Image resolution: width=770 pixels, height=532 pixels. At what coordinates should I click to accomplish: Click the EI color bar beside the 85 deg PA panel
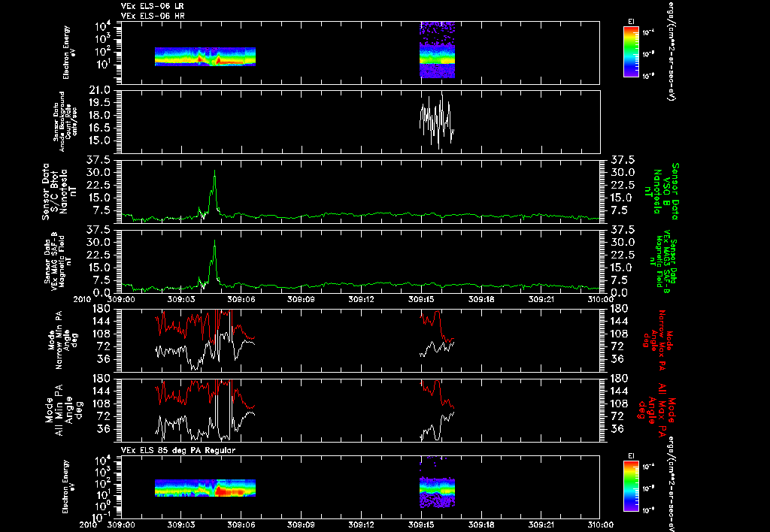tap(631, 486)
